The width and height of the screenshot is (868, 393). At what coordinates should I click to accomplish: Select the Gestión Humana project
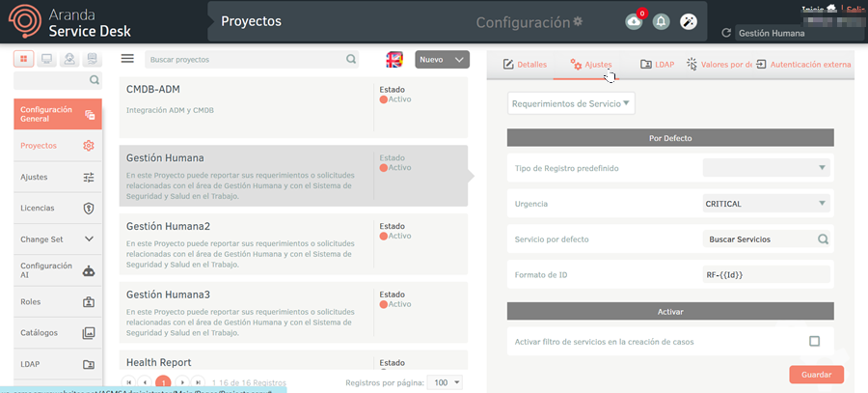293,176
